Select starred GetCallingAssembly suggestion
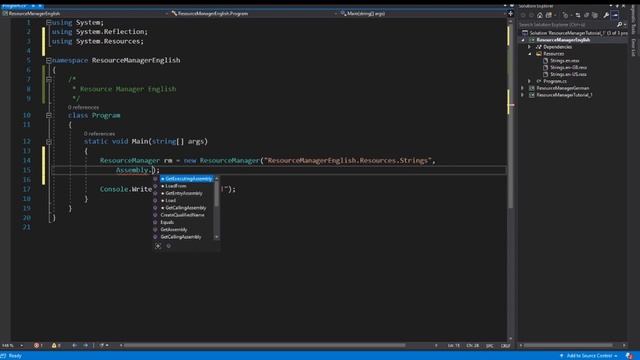640x360 pixels. click(x=186, y=208)
